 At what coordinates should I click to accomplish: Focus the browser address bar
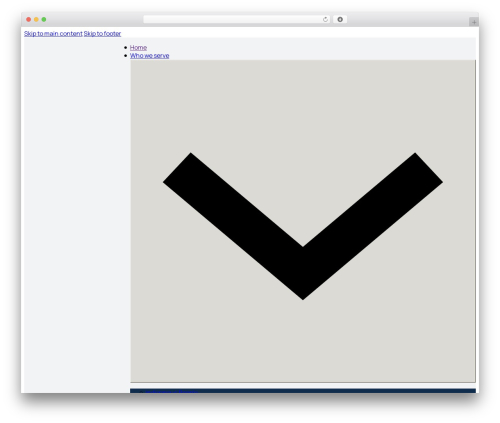point(236,19)
